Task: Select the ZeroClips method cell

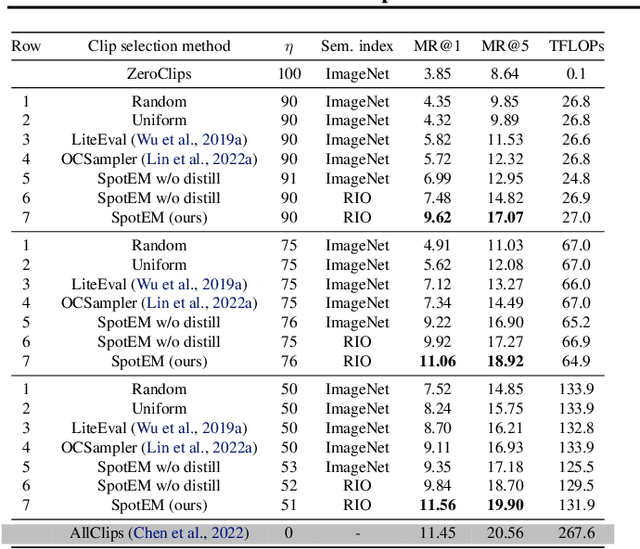Action: click(x=159, y=74)
